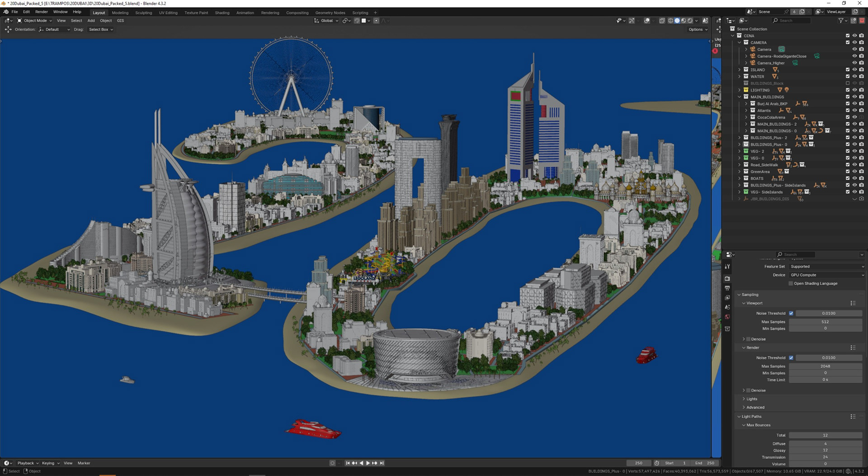Jump to the last frame
The width and height of the screenshot is (868, 476).
click(x=382, y=463)
